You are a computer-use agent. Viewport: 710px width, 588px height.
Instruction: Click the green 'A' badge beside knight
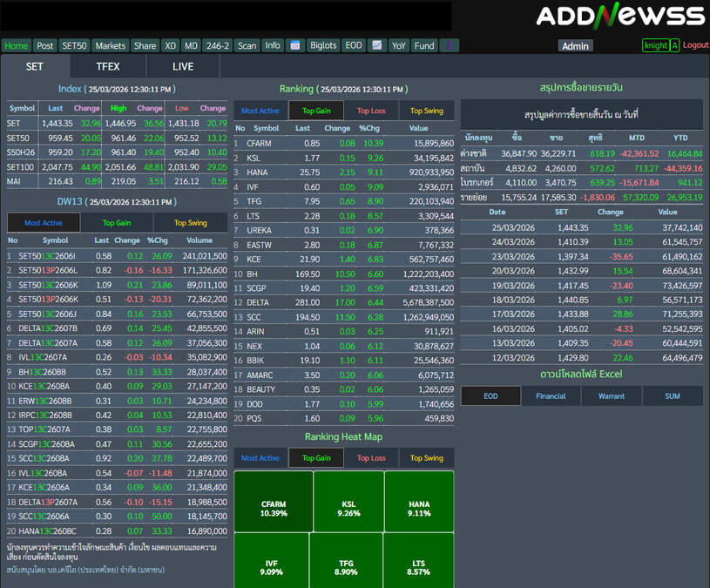tap(675, 45)
